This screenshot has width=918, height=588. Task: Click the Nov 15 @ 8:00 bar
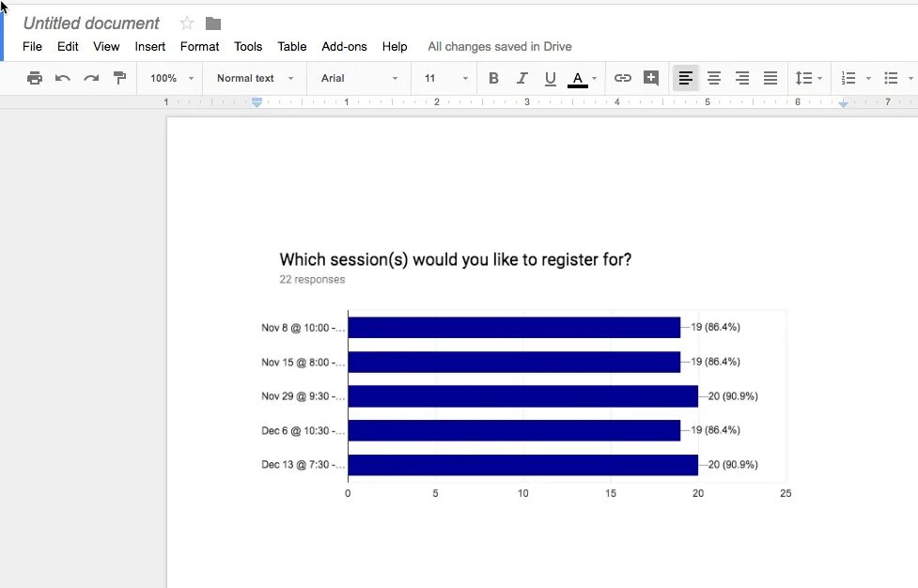click(514, 363)
